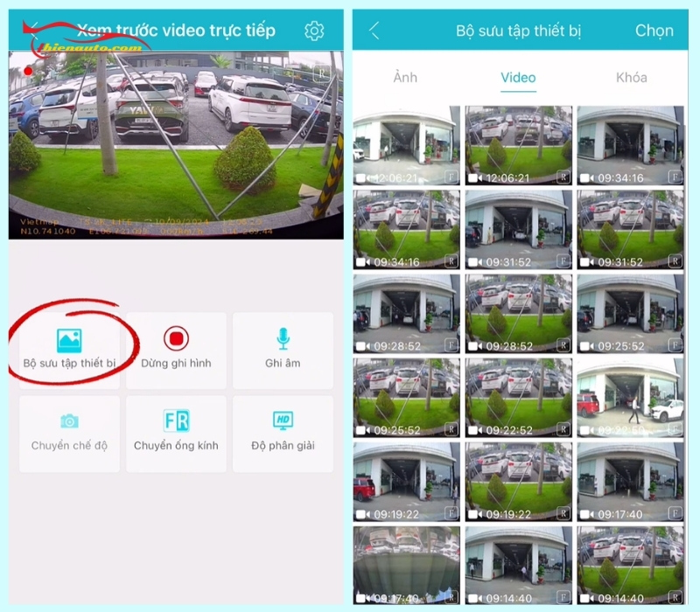
Task: Go back from the device collection screen
Action: 374,31
